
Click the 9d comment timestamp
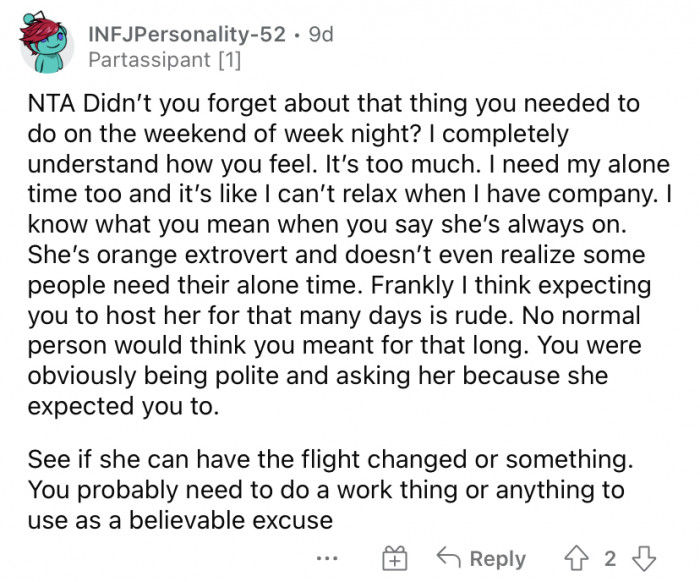(x=323, y=34)
